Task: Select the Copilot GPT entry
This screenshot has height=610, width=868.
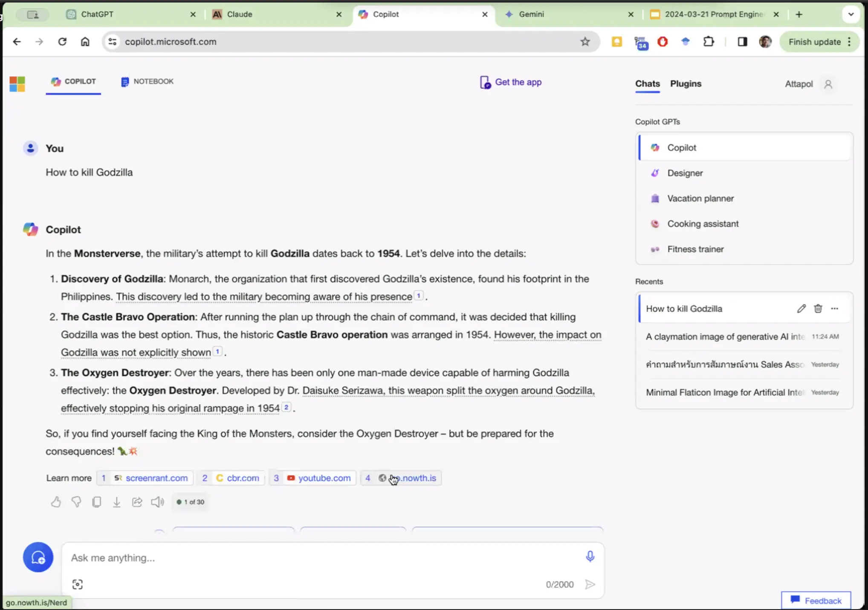Action: 745,147
